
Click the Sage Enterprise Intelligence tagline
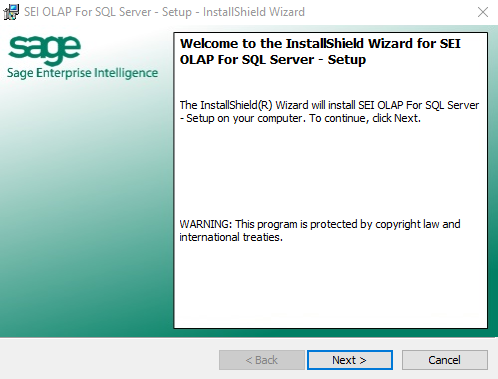click(x=83, y=73)
